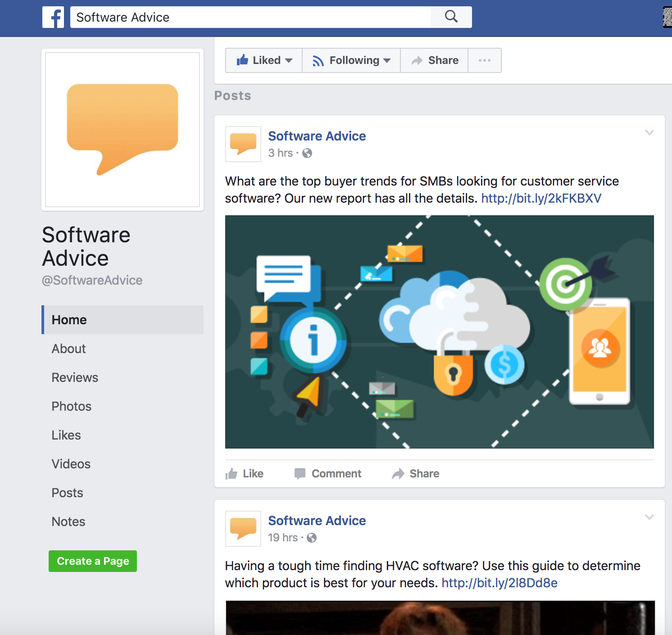The width and height of the screenshot is (672, 635).
Task: Click the Facebook logo icon
Action: coord(53,17)
